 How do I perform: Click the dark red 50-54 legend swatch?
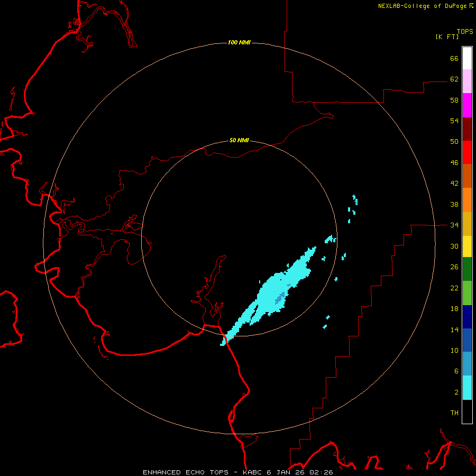coord(467,129)
